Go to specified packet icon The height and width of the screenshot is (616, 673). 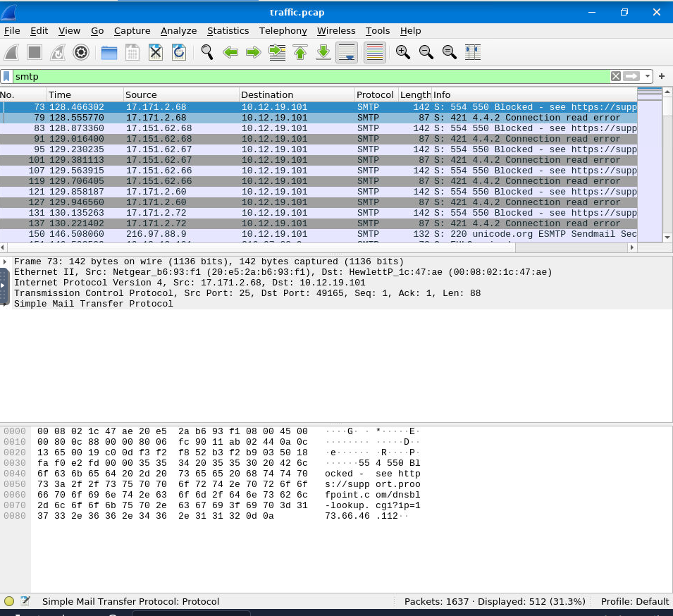click(277, 52)
